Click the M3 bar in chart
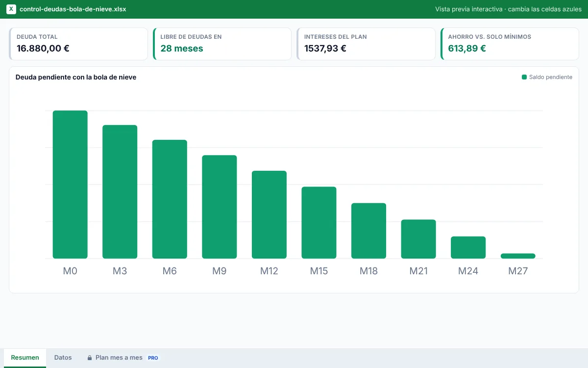This screenshot has height=368, width=588. point(120,192)
